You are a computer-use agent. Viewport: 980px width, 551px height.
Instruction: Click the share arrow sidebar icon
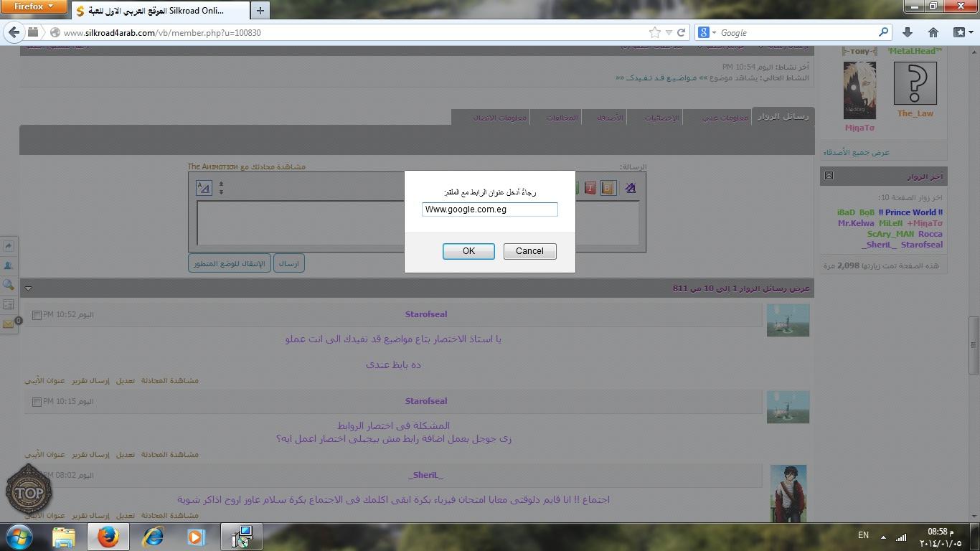pyautogui.click(x=9, y=245)
